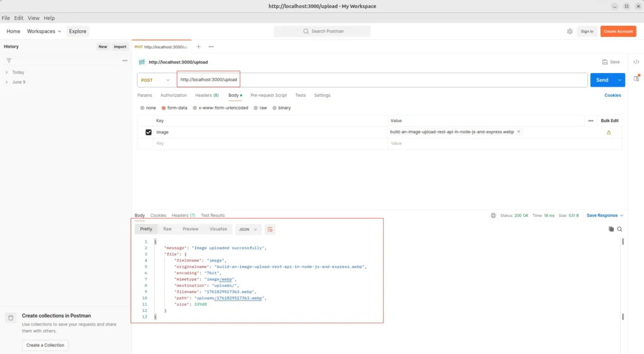644x354 pixels.
Task: Click the HTTP request icon beside the title
Action: pos(142,62)
